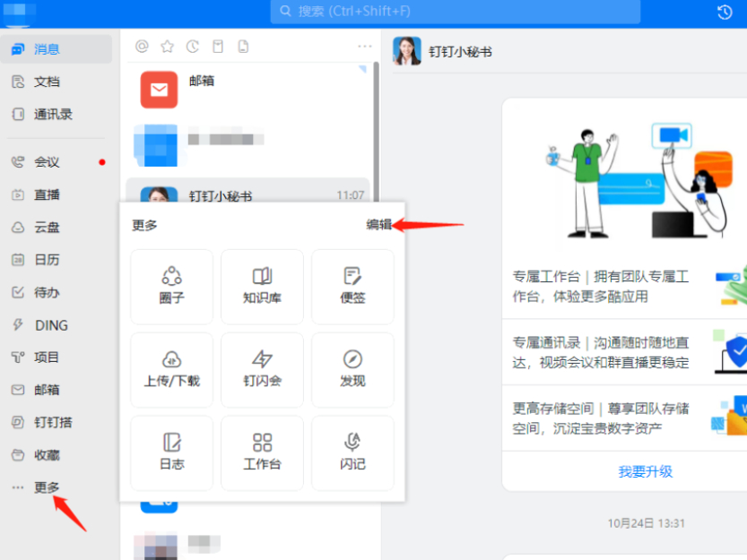
Task: Open the history clock icon top right
Action: pyautogui.click(x=725, y=12)
